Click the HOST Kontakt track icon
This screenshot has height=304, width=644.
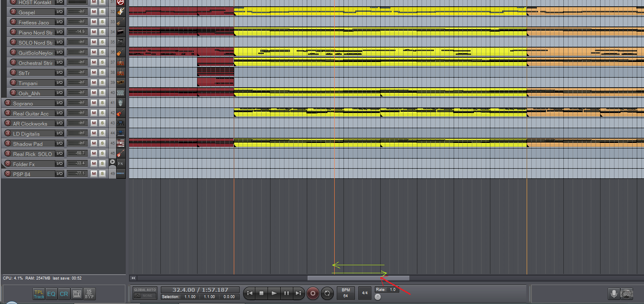(121, 3)
